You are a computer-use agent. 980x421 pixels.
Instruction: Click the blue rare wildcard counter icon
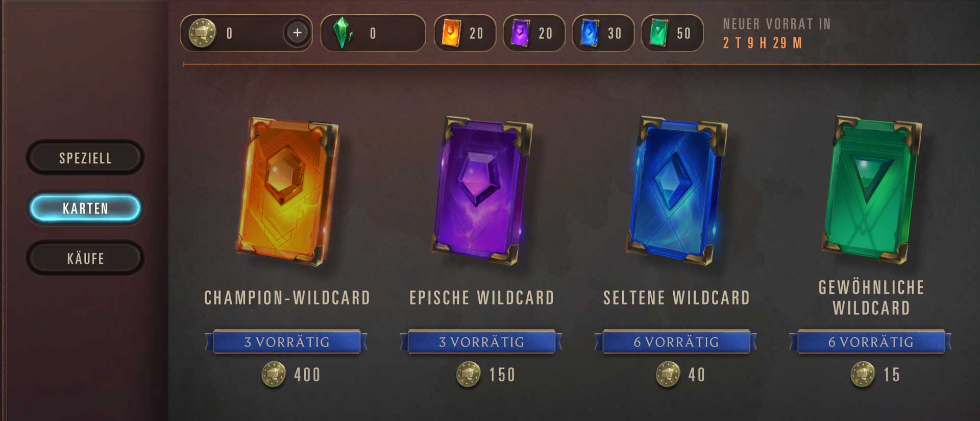tap(589, 33)
